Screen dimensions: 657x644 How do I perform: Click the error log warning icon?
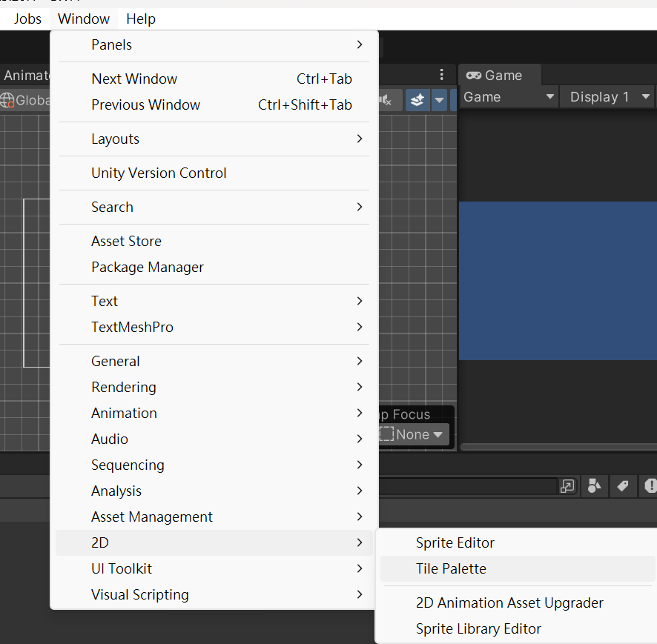click(650, 486)
